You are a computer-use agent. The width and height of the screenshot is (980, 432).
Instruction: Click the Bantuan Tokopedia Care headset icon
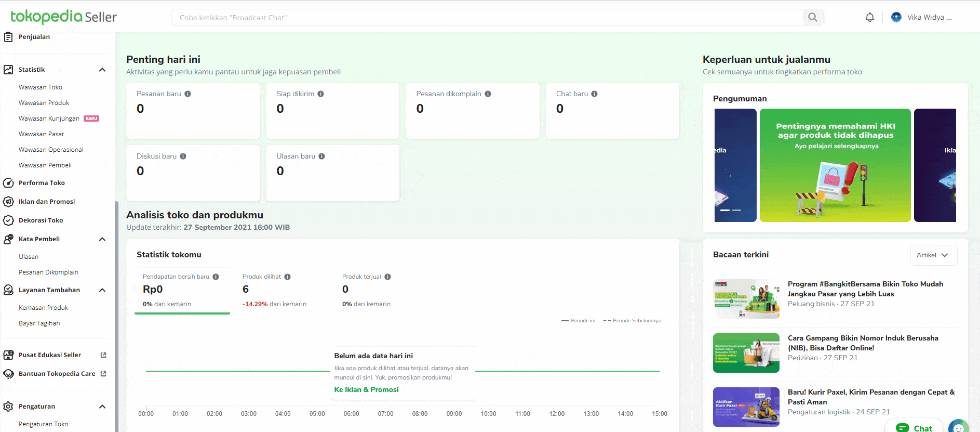(x=8, y=374)
